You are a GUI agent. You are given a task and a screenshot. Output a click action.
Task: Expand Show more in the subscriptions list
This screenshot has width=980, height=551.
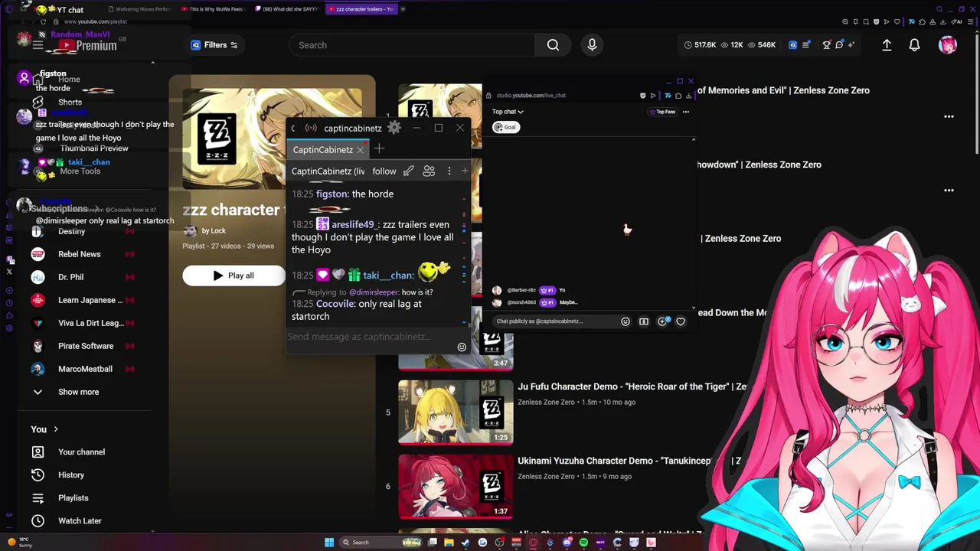coord(77,392)
